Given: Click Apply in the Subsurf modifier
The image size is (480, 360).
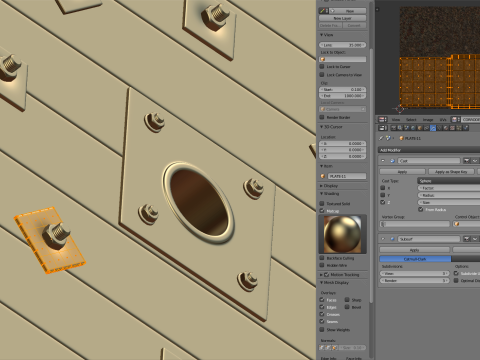Looking at the screenshot, I should (414, 250).
